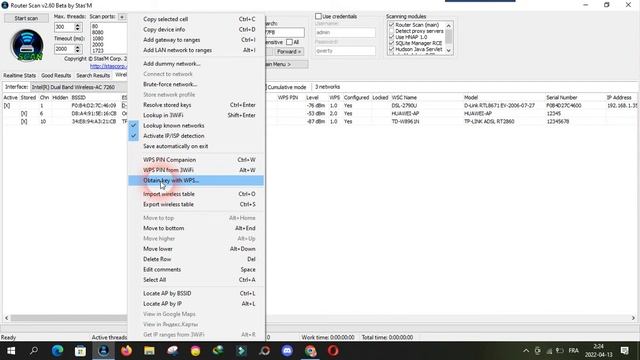Click the FRA language indicator
Viewport: 640px width, 360px height.
coord(573,351)
